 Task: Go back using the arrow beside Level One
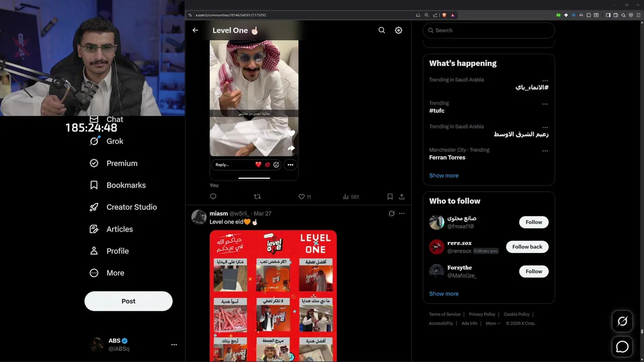195,30
